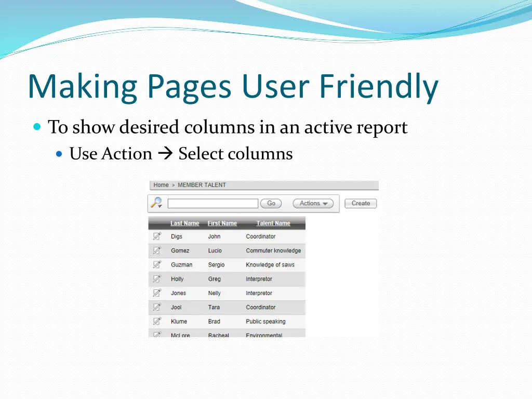Click the Go button

(271, 203)
